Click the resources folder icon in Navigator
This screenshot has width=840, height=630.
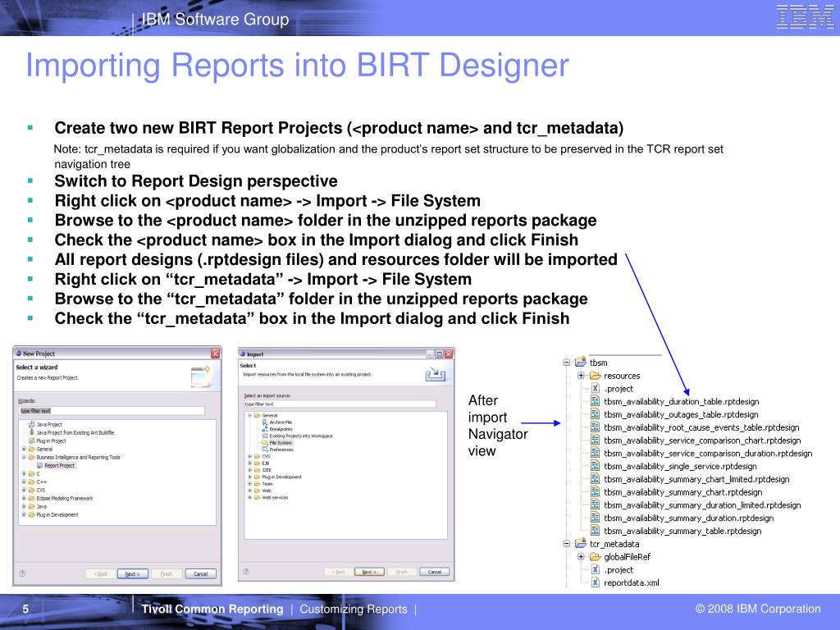point(595,376)
